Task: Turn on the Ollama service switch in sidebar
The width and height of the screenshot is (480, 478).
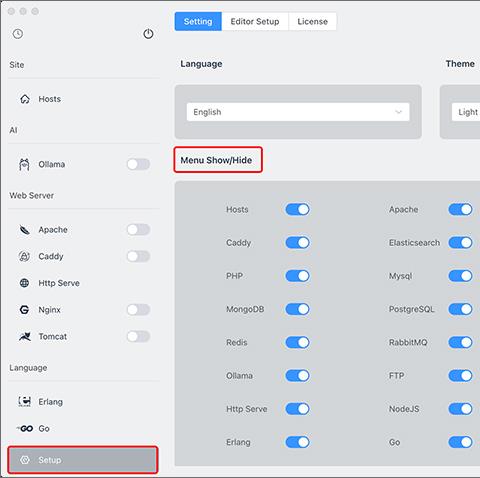Action: 138,164
